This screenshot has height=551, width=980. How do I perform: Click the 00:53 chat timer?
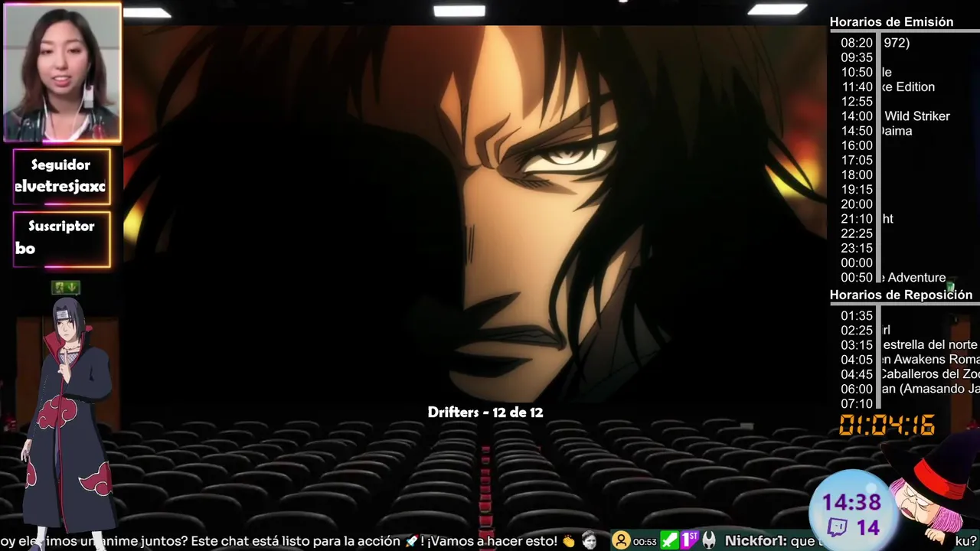click(645, 542)
